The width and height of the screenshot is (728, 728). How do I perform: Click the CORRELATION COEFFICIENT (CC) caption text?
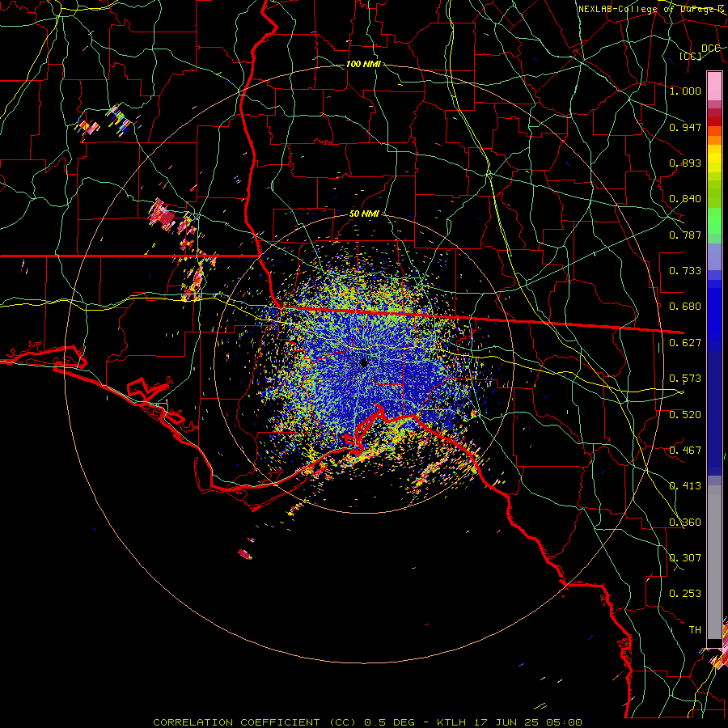pyautogui.click(x=255, y=722)
